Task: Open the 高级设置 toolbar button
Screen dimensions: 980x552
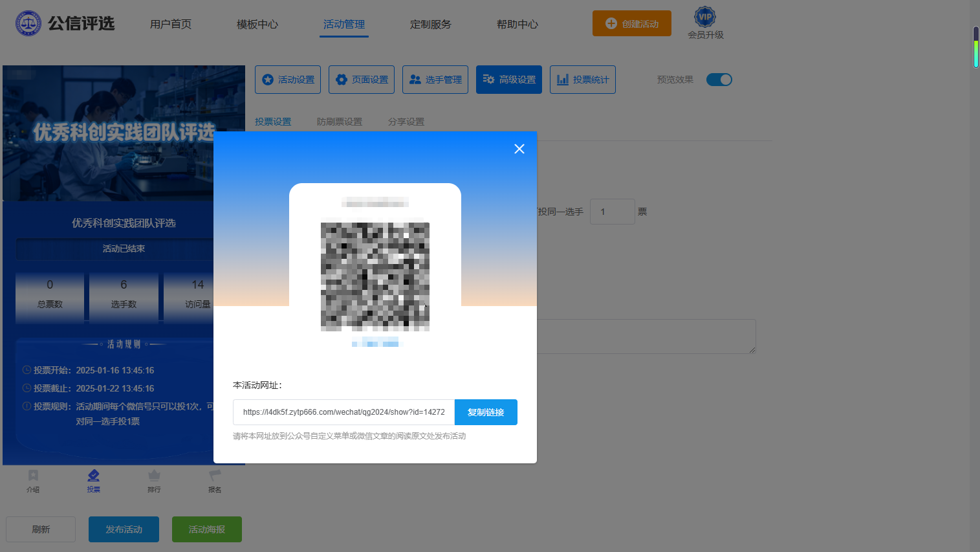Action: pyautogui.click(x=509, y=80)
